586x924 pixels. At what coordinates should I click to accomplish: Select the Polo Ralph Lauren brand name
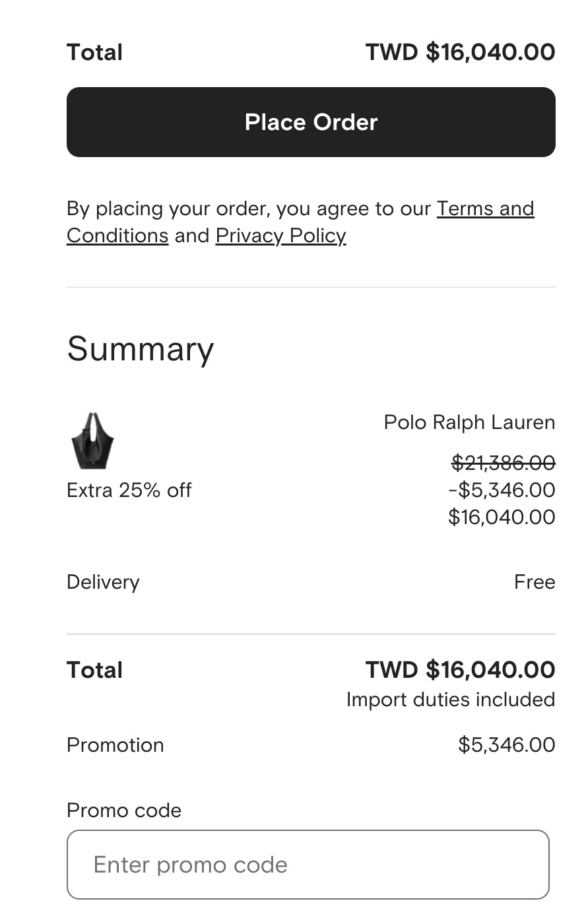(469, 422)
